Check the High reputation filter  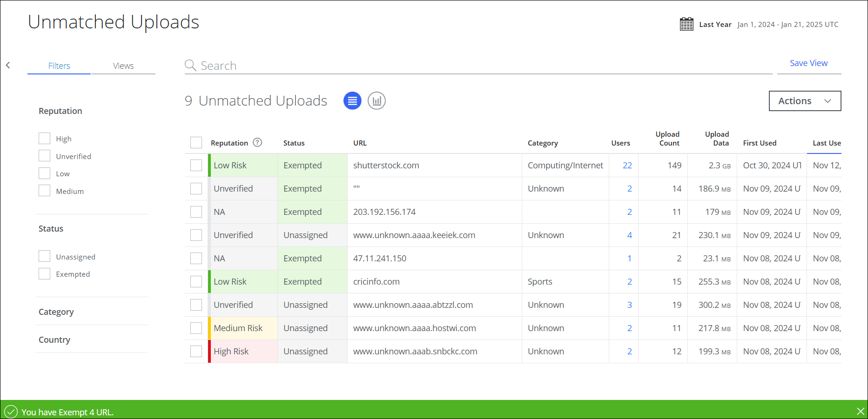45,139
